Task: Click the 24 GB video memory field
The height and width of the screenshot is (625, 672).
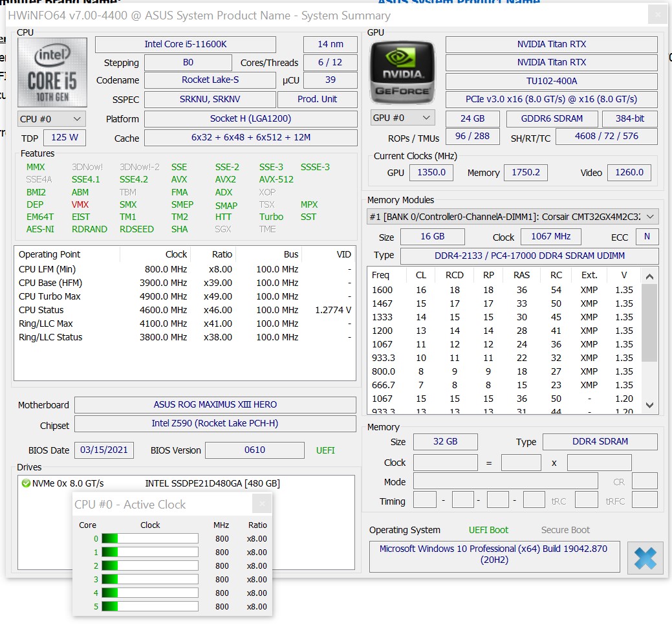Action: 473,119
